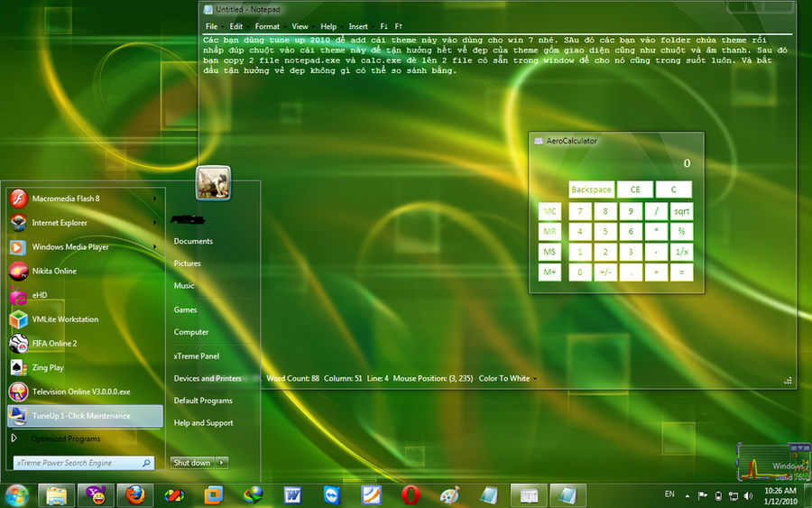Open Notepad File menu

pyautogui.click(x=212, y=26)
